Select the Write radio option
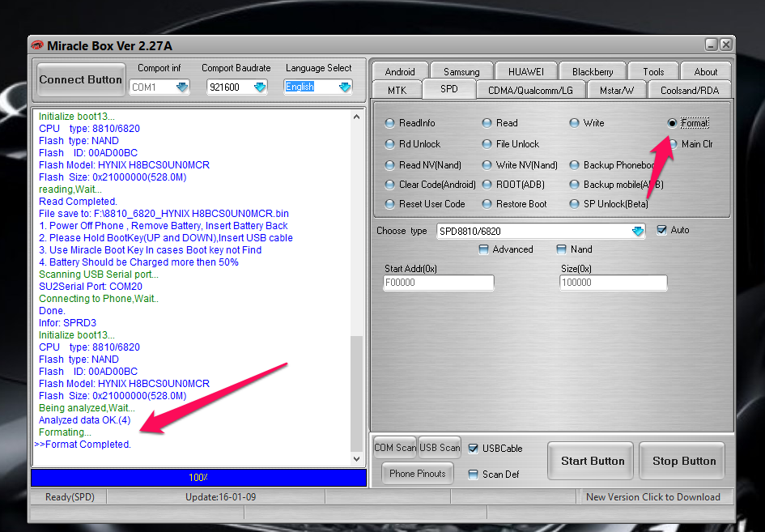The width and height of the screenshot is (765, 532). pos(574,123)
